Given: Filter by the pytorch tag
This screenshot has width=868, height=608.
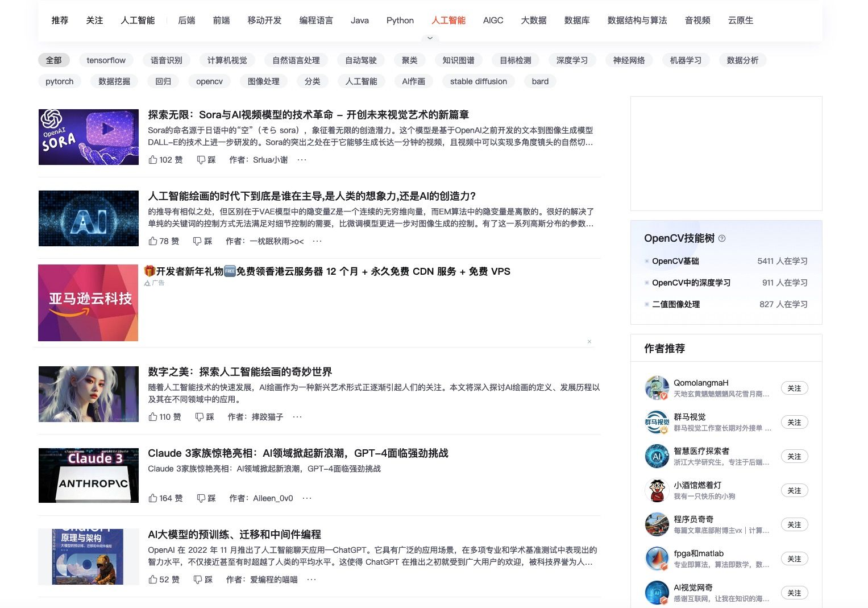Looking at the screenshot, I should coord(60,81).
